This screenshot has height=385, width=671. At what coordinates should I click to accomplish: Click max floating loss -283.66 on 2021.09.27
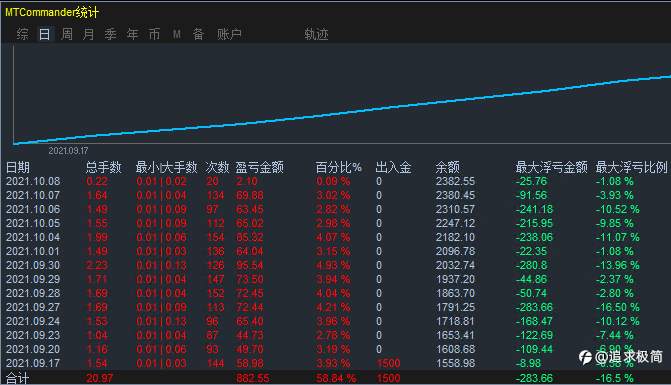coord(534,307)
